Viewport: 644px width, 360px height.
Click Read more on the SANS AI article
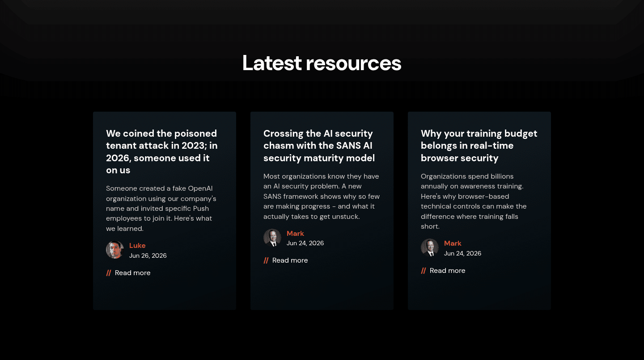(x=290, y=260)
